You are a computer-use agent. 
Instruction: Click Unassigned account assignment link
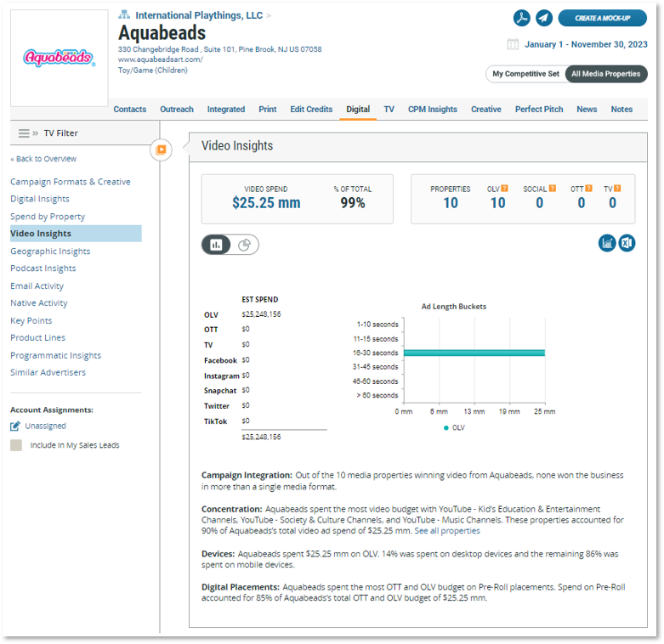coord(45,426)
